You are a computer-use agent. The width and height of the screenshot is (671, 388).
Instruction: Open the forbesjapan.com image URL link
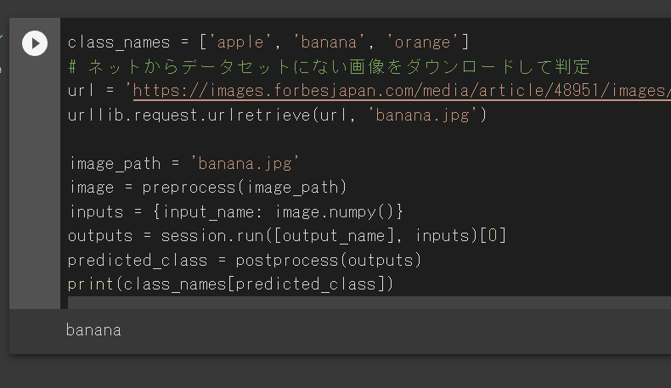click(401, 91)
